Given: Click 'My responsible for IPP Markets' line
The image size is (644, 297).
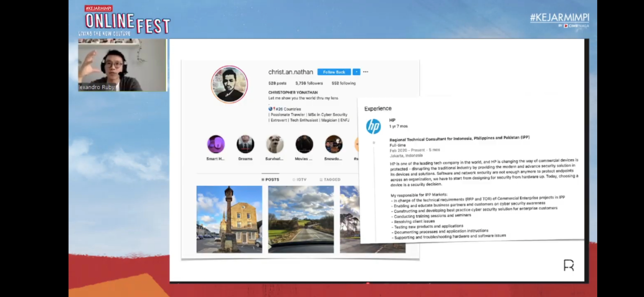Looking at the screenshot, I should coord(419,195).
